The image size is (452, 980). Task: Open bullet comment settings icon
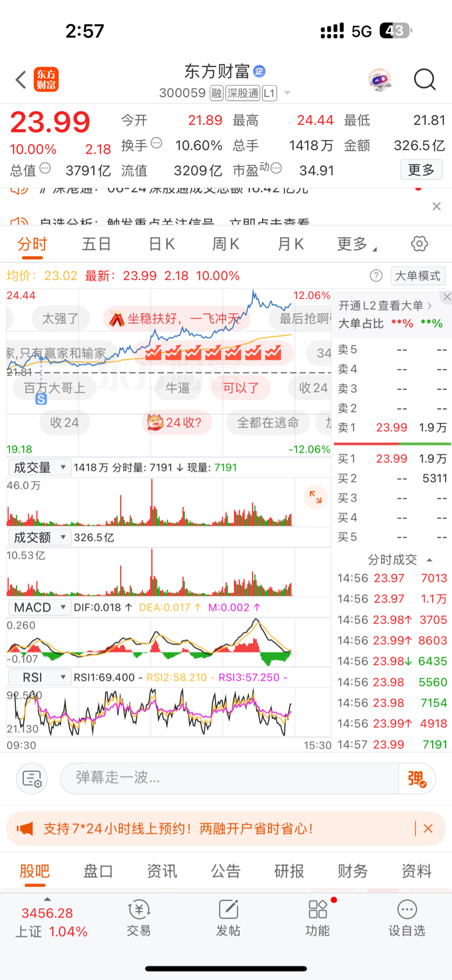(x=32, y=779)
